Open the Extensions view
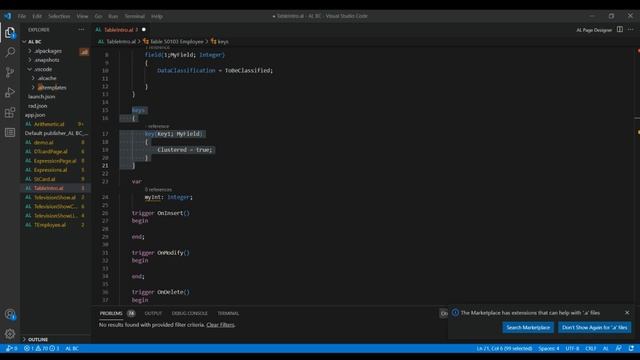This screenshot has height=360, width=640. coord(10,113)
